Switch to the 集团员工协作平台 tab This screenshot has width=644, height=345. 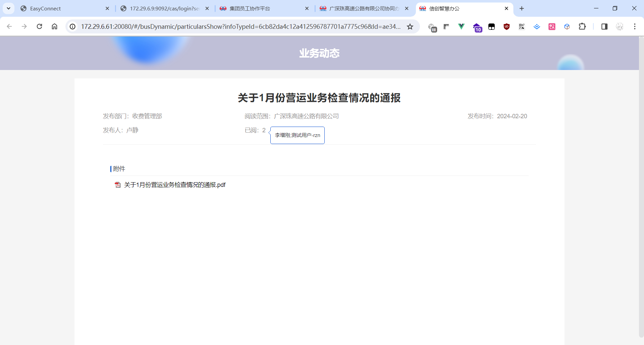264,9
